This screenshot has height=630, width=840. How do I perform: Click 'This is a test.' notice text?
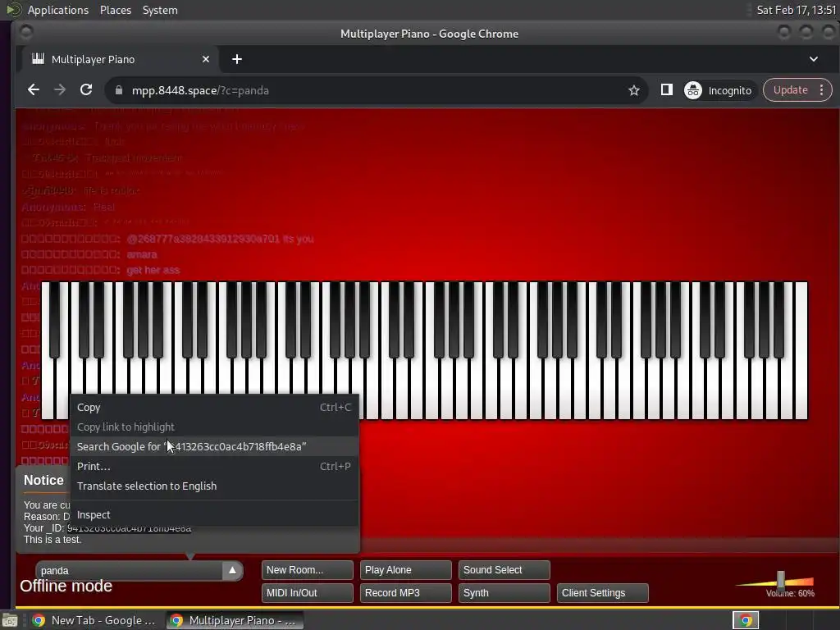tap(52, 540)
